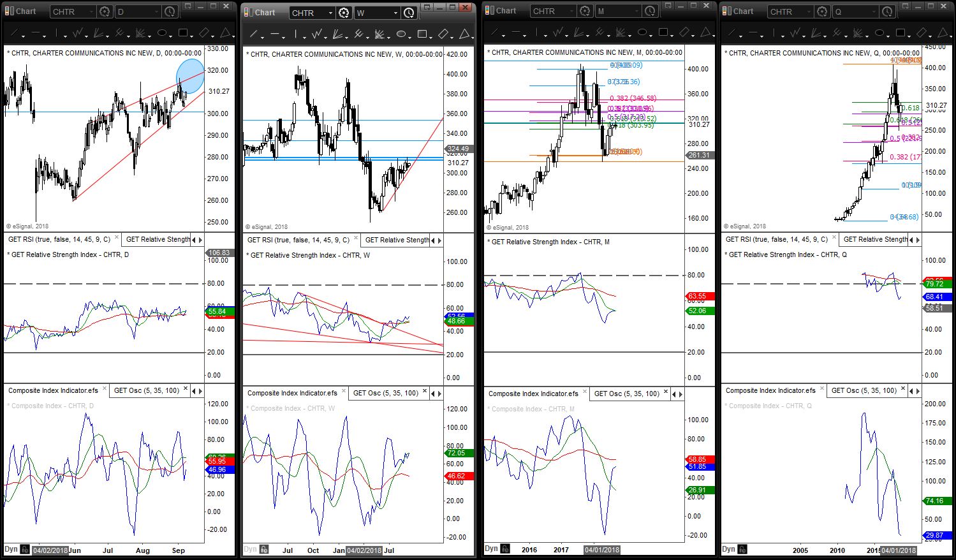The width and height of the screenshot is (956, 560).
Task: Select the parallel channel tool in the weekly chart
Action: pyautogui.click(x=443, y=34)
